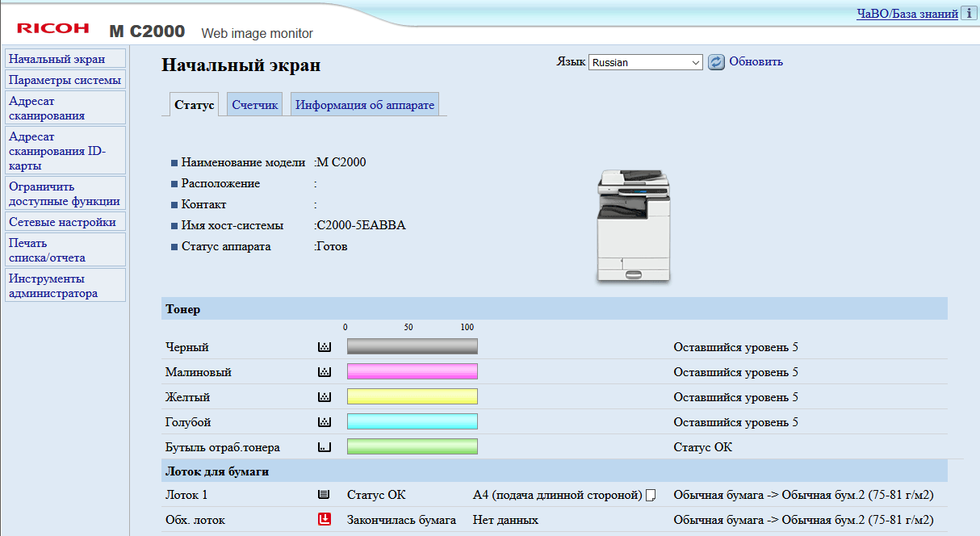Viewport: 980px width, 536px height.
Task: Open Адресат сканирования menu item
Action: (65, 108)
